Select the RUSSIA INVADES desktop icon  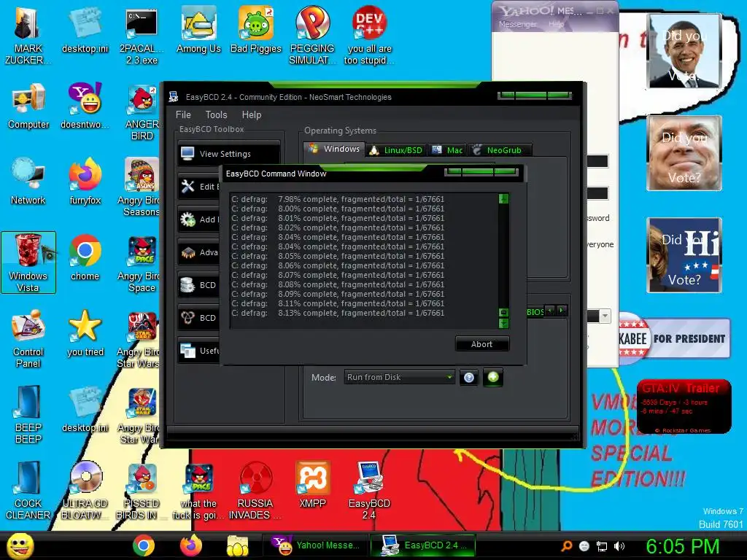pyautogui.click(x=255, y=490)
